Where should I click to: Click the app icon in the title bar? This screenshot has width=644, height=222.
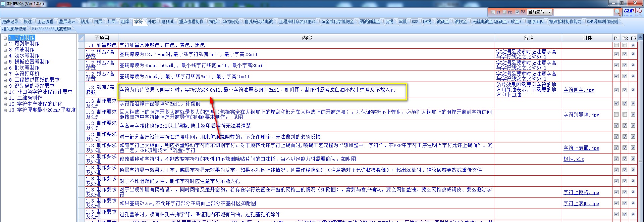coord(3,3)
